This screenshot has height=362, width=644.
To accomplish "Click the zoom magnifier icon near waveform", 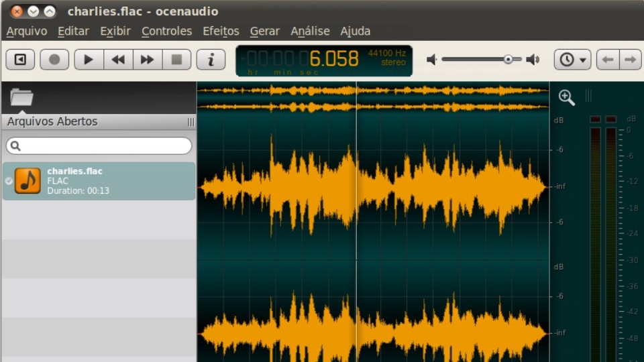I will click(567, 98).
